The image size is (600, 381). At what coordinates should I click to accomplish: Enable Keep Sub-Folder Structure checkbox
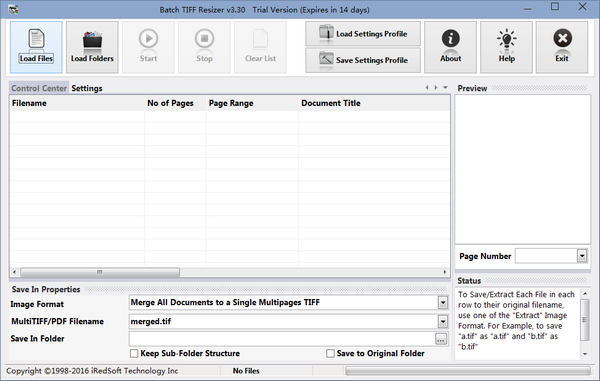pos(134,353)
